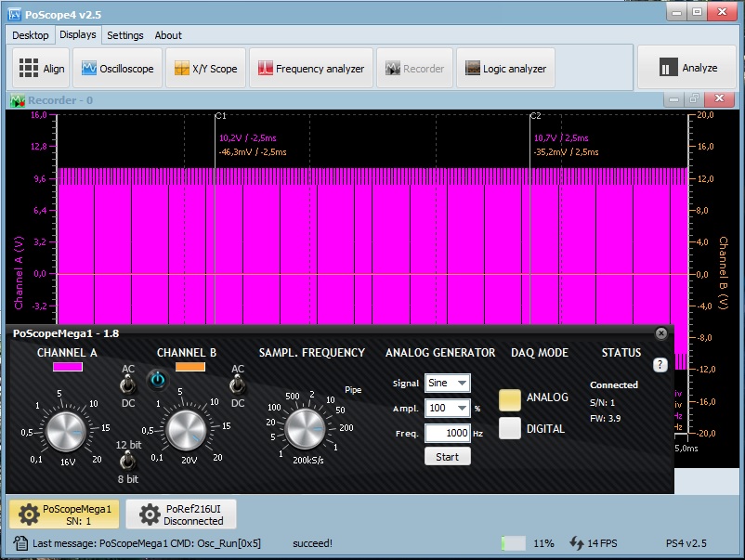745x560 pixels.
Task: Click the 'succeed!' status message
Action: [x=312, y=543]
